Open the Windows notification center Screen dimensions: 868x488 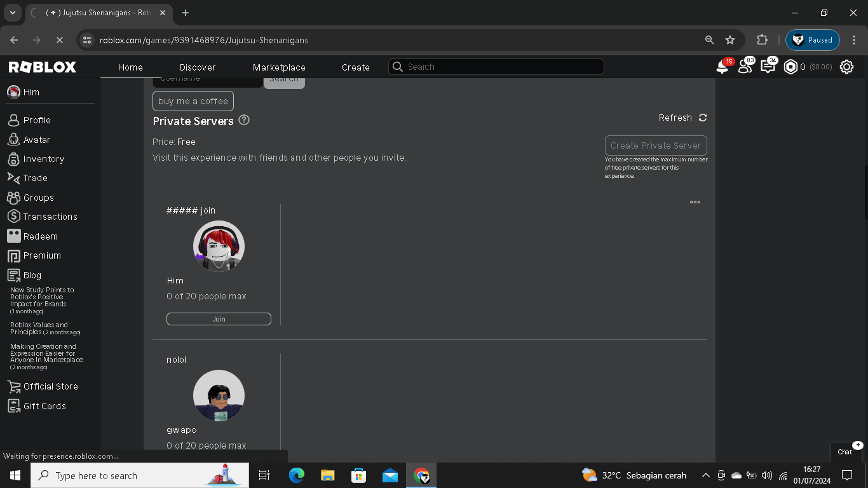point(846,475)
